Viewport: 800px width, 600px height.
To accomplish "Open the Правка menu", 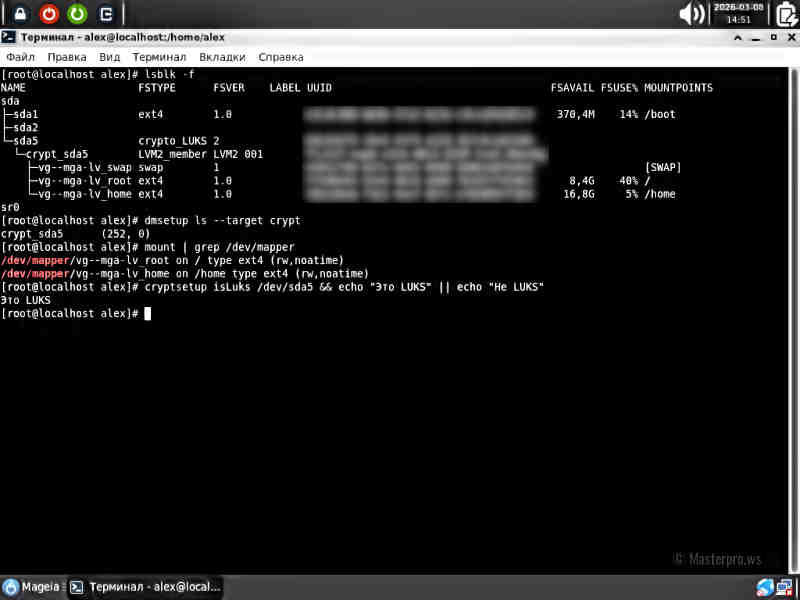I will (x=67, y=58).
